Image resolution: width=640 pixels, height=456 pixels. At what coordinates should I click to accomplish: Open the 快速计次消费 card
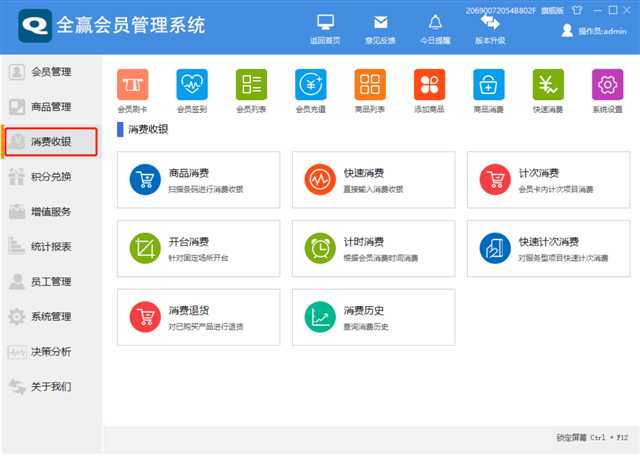click(x=549, y=249)
